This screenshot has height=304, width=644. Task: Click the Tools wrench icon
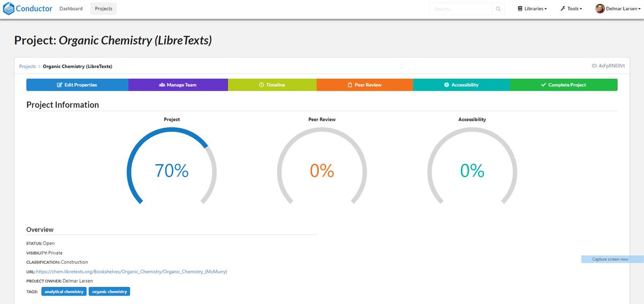[563, 9]
